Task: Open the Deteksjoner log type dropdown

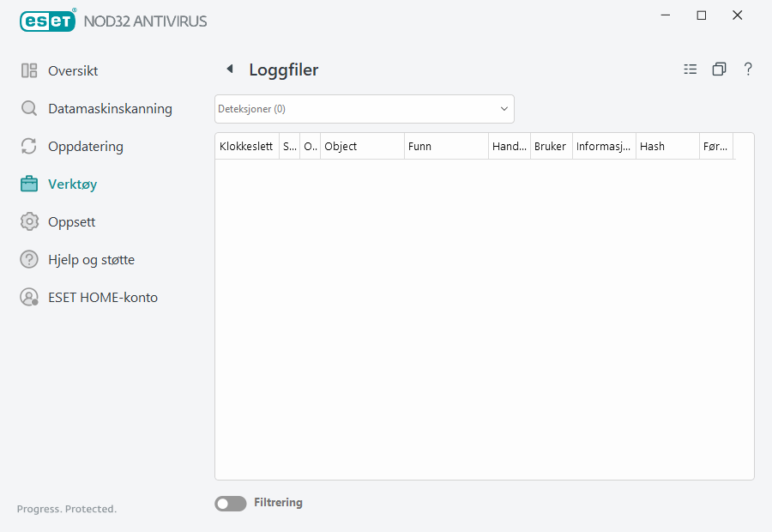Action: (x=364, y=109)
